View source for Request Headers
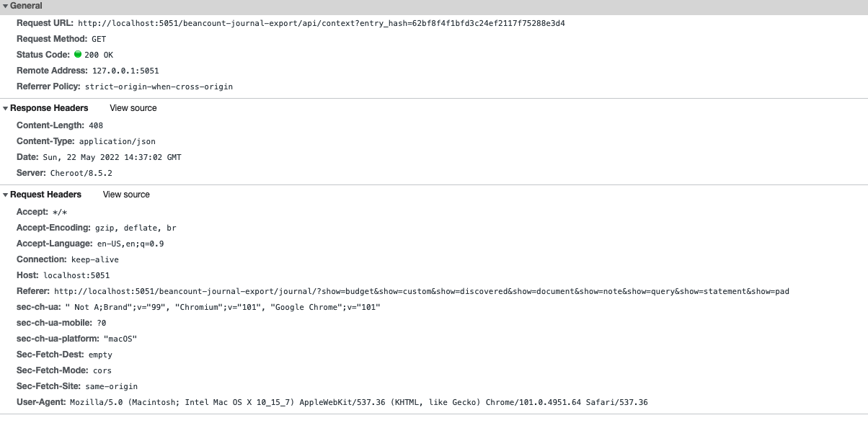Viewport: 868px width, 441px height. pos(126,195)
